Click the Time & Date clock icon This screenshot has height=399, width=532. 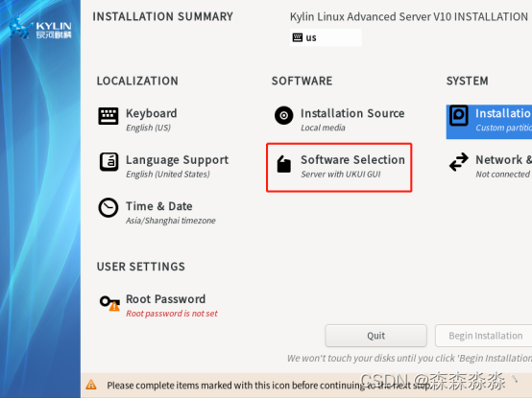pos(109,207)
